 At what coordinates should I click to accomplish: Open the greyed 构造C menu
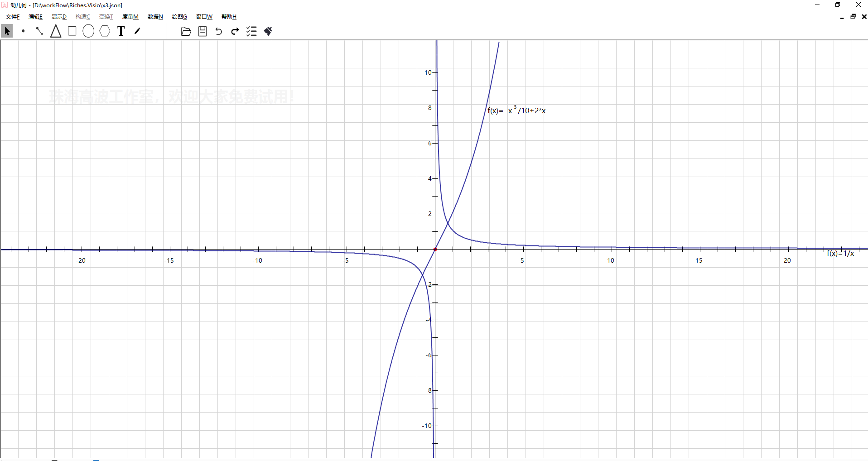(83, 17)
